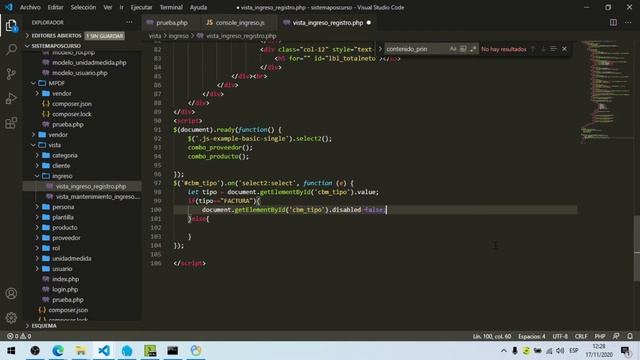Image resolution: width=640 pixels, height=360 pixels.
Task: Expand the cliente folder
Action: click(x=61, y=166)
